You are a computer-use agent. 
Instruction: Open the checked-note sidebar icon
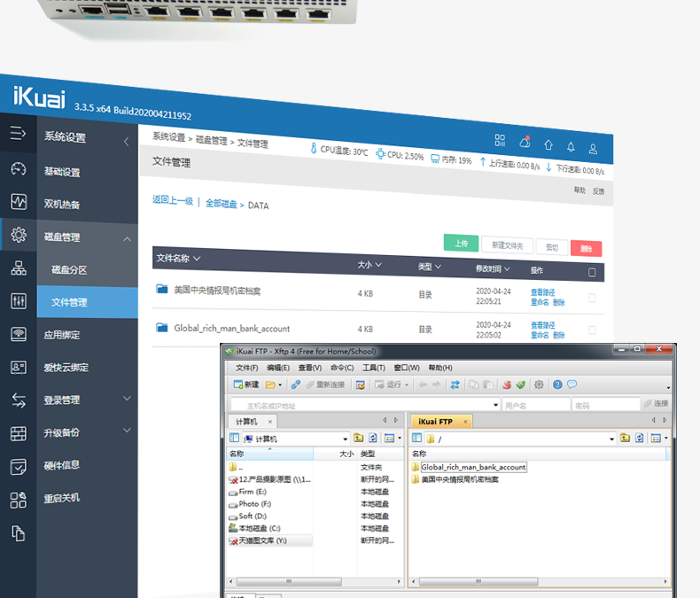point(19,467)
